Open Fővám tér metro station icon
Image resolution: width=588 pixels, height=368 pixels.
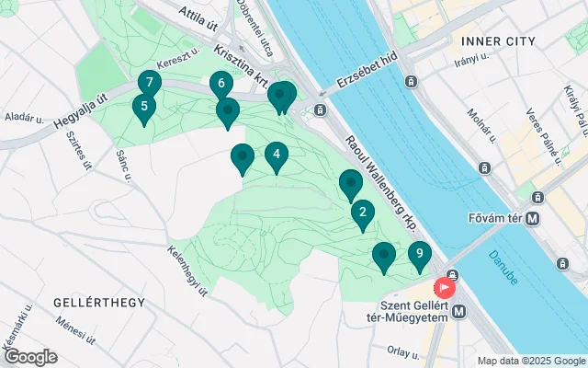532,219
